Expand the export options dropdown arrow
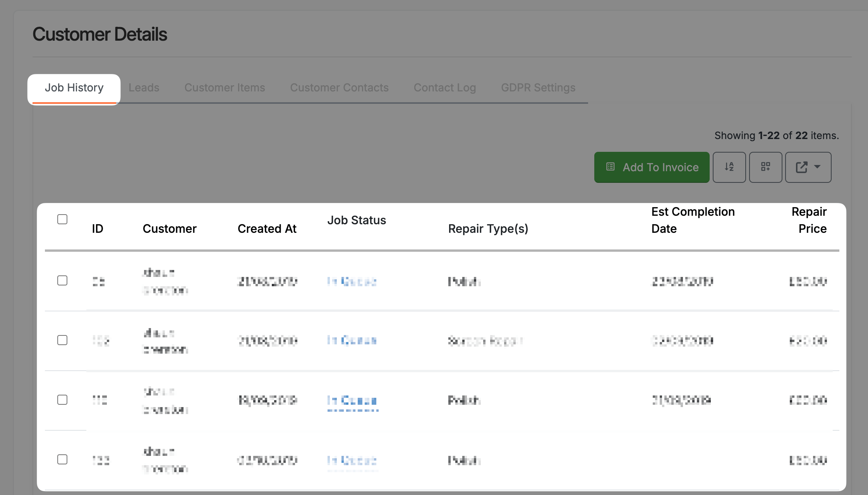 pyautogui.click(x=817, y=168)
